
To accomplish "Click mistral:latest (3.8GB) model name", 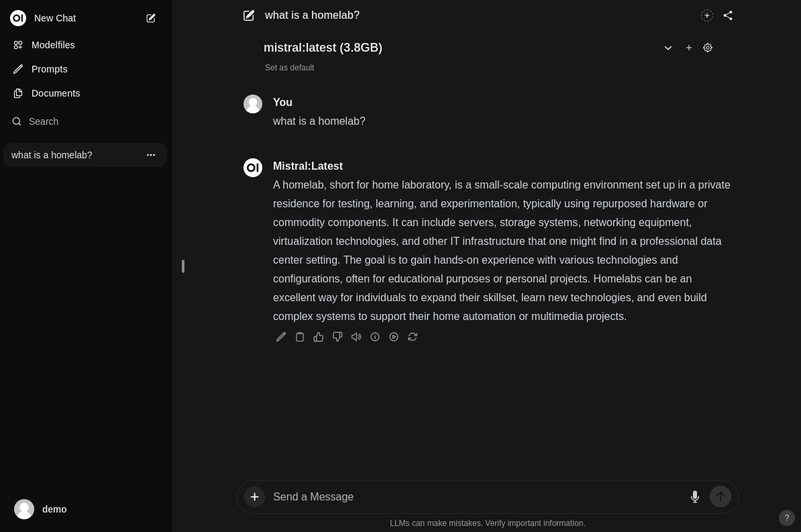I will [x=323, y=48].
